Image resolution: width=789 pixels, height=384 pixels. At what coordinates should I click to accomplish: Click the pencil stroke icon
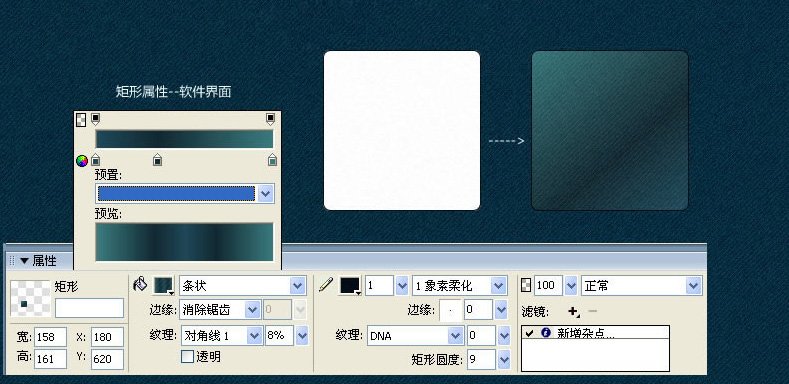coord(326,285)
